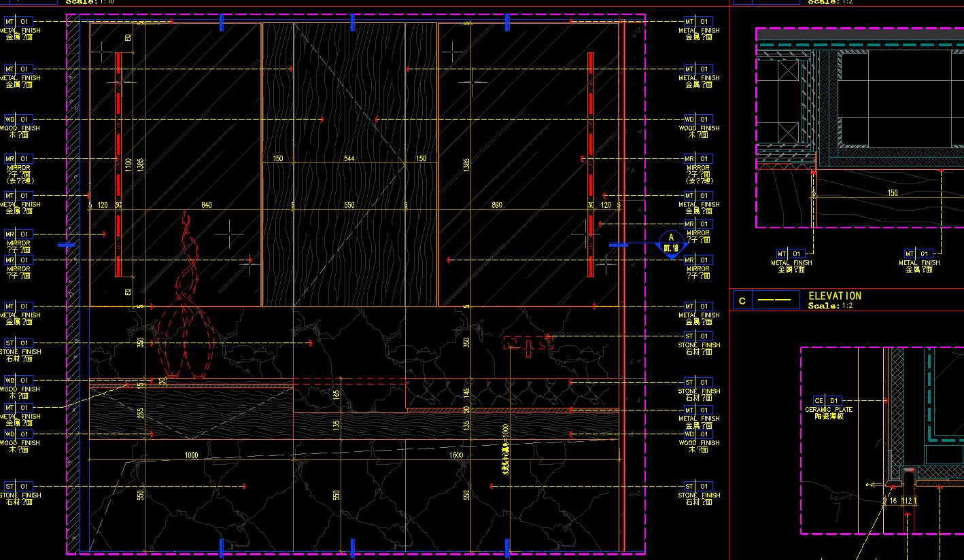Select the 145 vertical dimension
The width and height of the screenshot is (964, 560).
(466, 392)
